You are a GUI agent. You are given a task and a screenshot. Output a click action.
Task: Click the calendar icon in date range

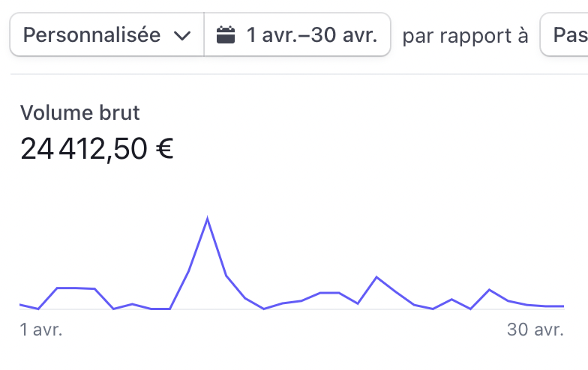click(226, 35)
